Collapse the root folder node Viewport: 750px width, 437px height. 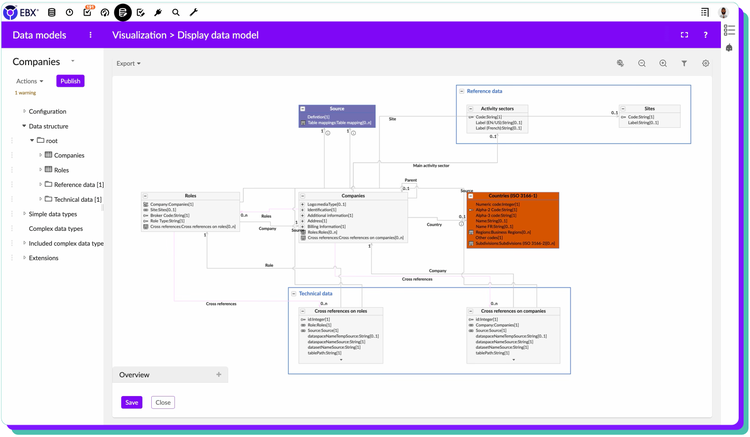(32, 140)
